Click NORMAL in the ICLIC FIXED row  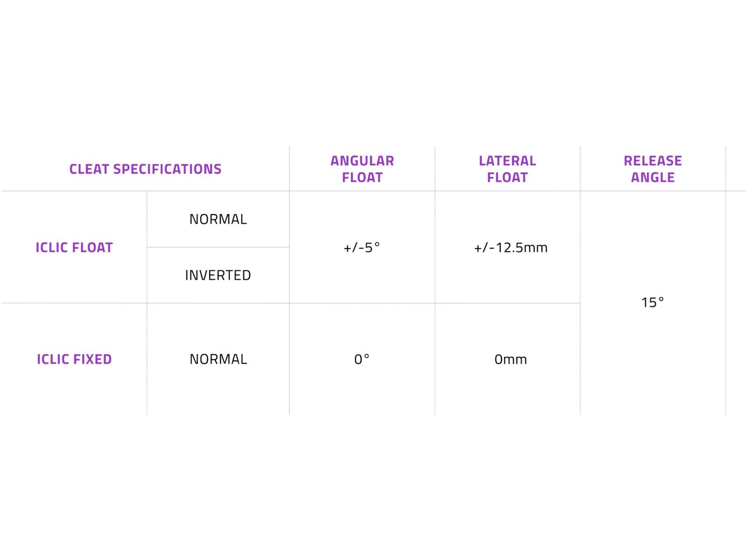218,359
